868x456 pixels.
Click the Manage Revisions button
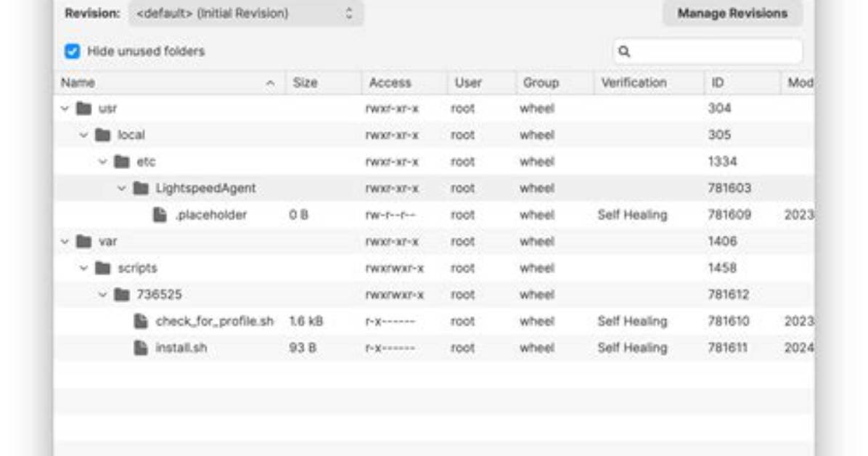732,13
